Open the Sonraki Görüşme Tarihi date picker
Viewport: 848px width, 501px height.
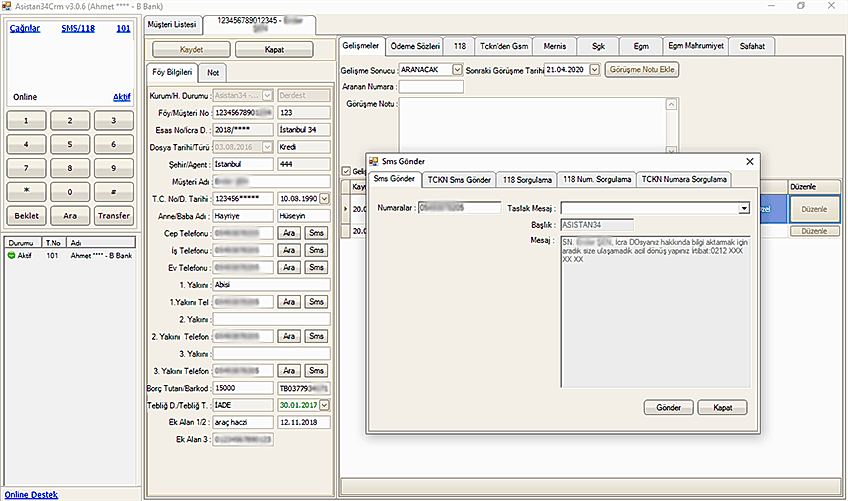click(594, 70)
